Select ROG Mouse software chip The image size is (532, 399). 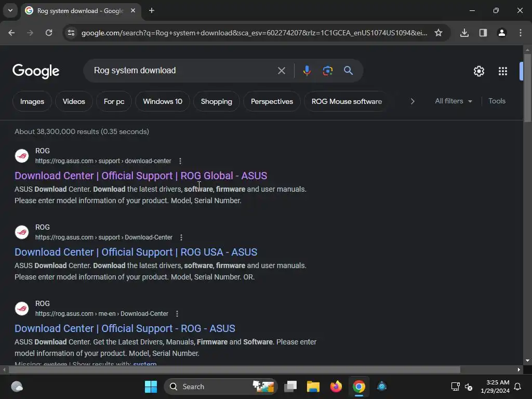pos(347,101)
